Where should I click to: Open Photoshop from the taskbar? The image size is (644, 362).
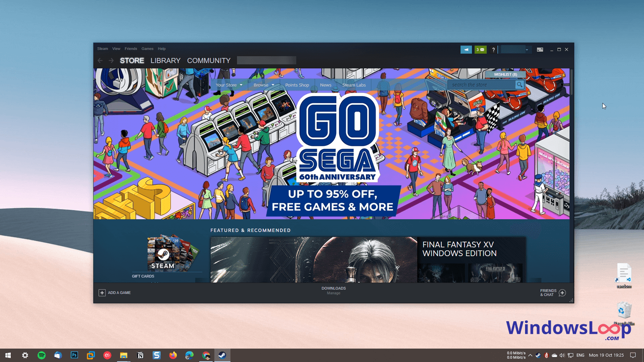74,355
